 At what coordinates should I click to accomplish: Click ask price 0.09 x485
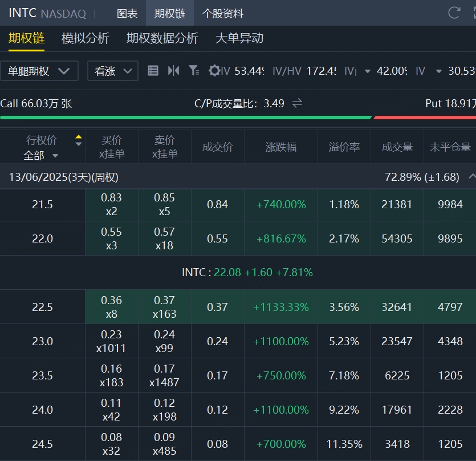(x=165, y=444)
